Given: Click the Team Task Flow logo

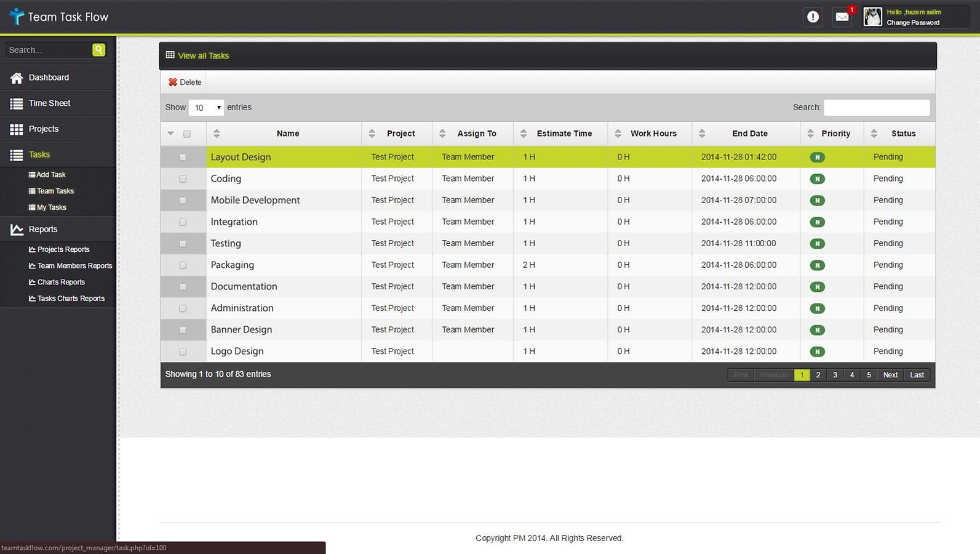Looking at the screenshot, I should point(59,17).
